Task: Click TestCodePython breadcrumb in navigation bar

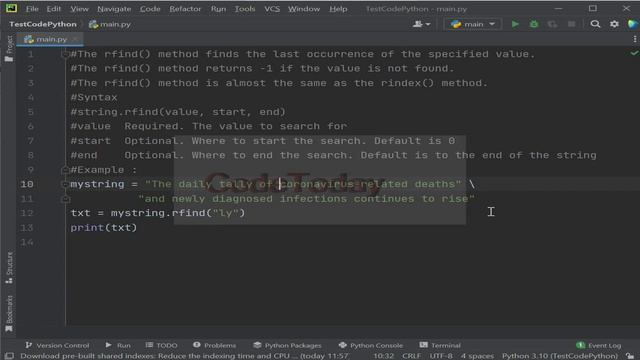Action: (43, 24)
